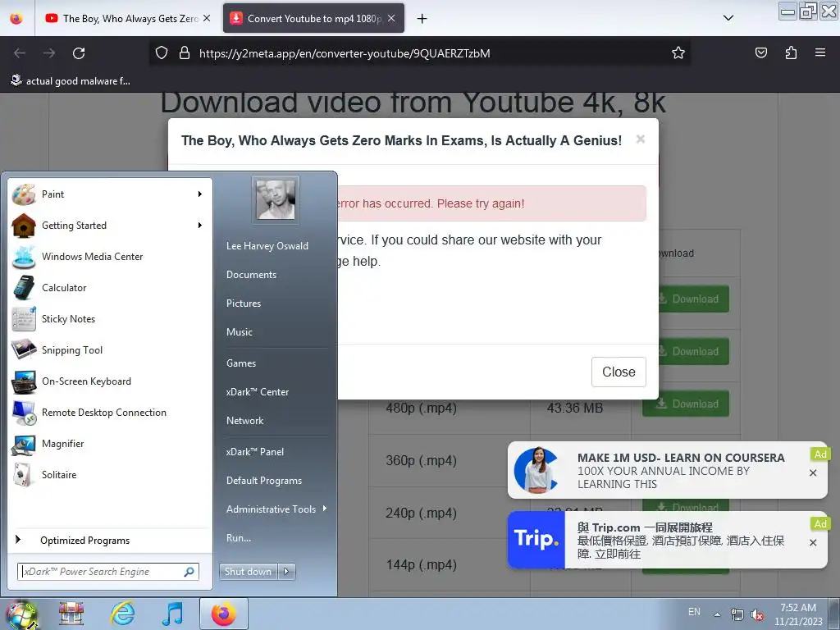
Task: Click the search magnifier icon in Start menu
Action: point(189,572)
